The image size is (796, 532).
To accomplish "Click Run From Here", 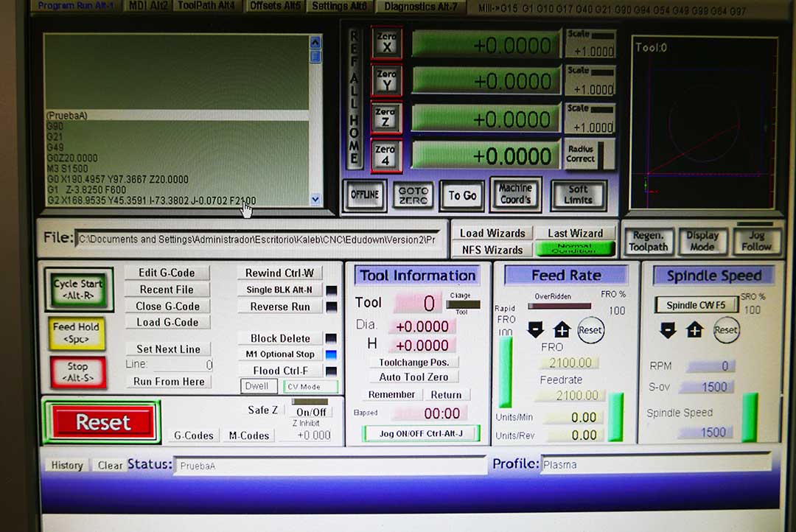I will pyautogui.click(x=169, y=381).
